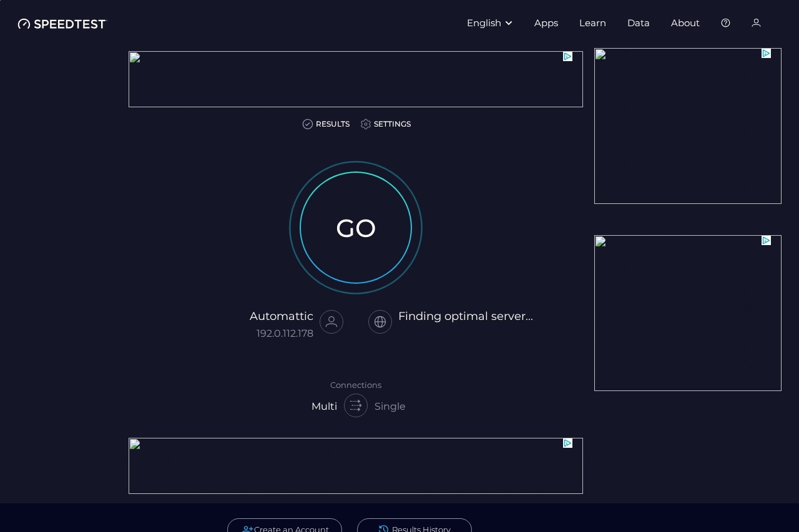Click AdChoices icon on top banner ad
The width and height of the screenshot is (799, 532).
click(x=568, y=57)
